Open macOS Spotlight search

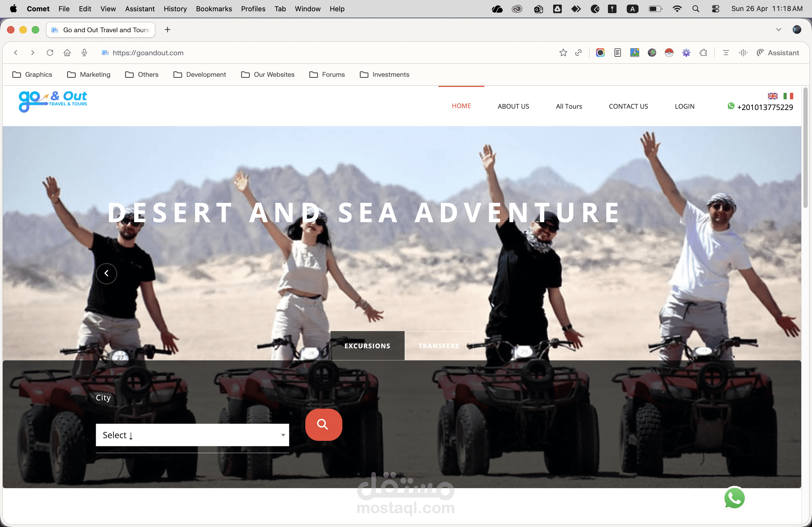click(696, 9)
